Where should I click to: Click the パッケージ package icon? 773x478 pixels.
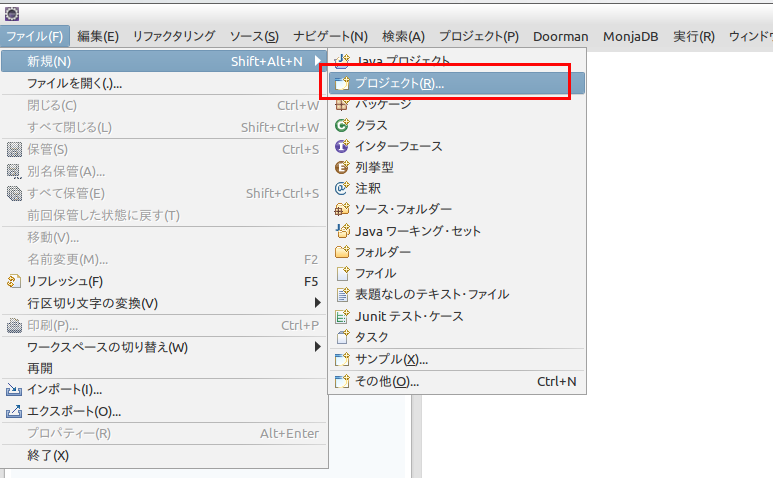[x=342, y=104]
